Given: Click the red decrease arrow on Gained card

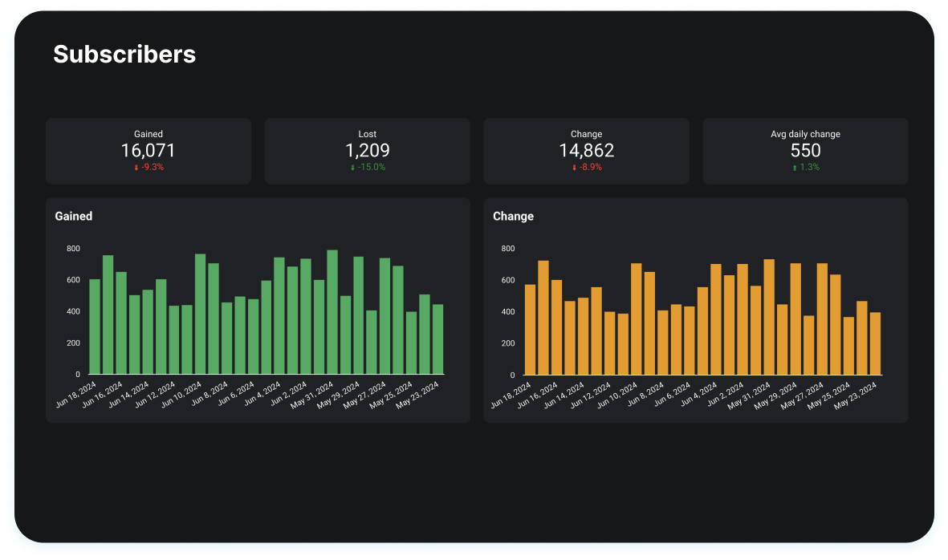Looking at the screenshot, I should coord(135,167).
